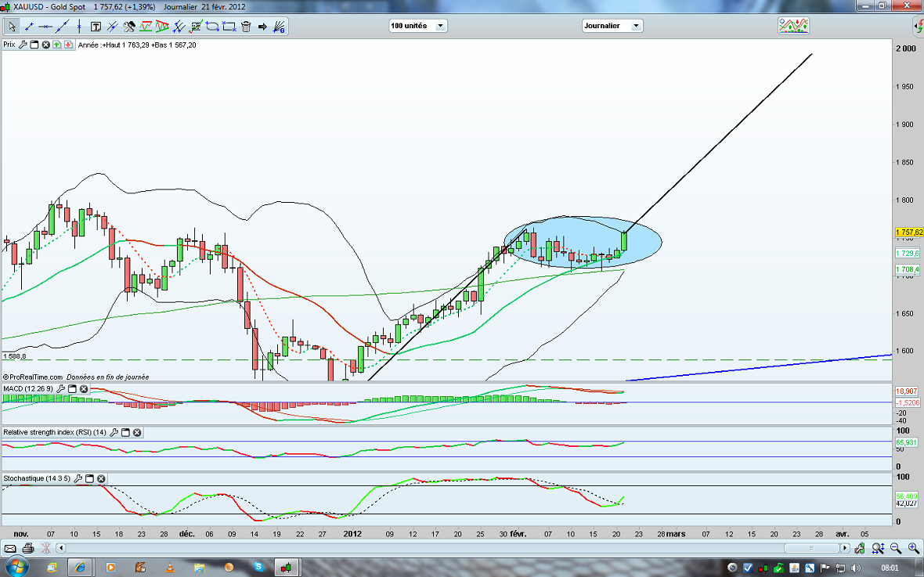The width and height of the screenshot is (924, 577).
Task: Remove the MACD indicator panel
Action: click(84, 389)
